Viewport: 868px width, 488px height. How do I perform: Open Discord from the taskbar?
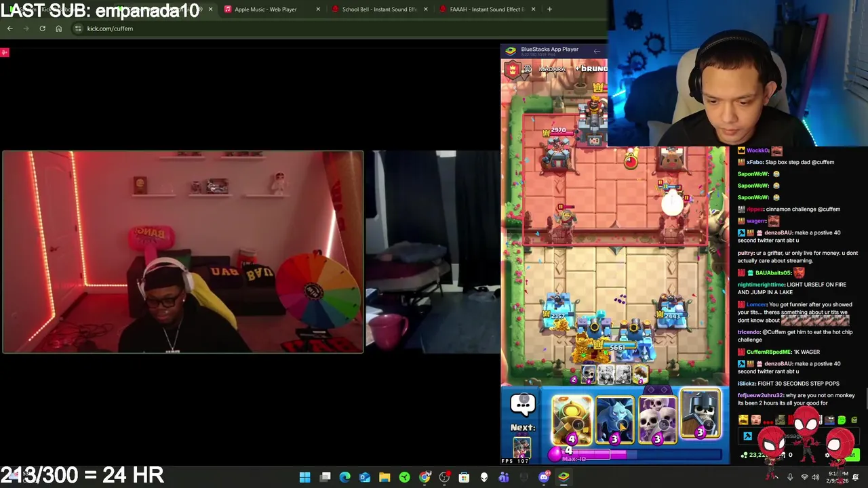(544, 477)
